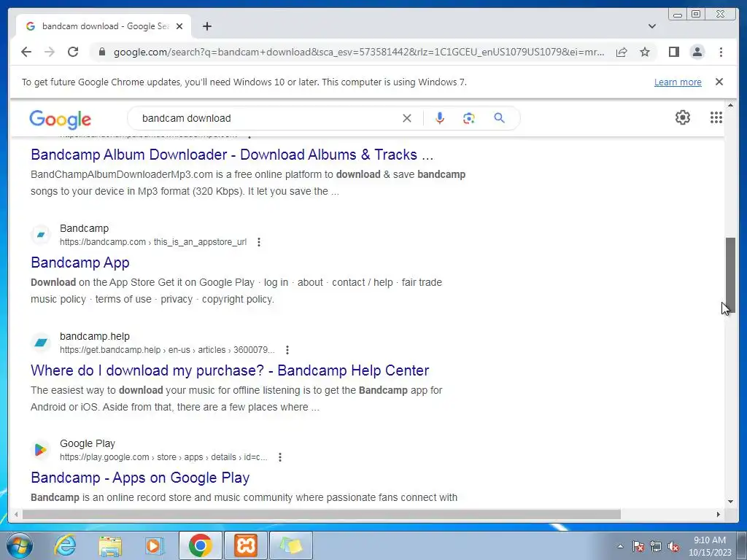
Task: Open the Windows Start menu
Action: tap(20, 545)
